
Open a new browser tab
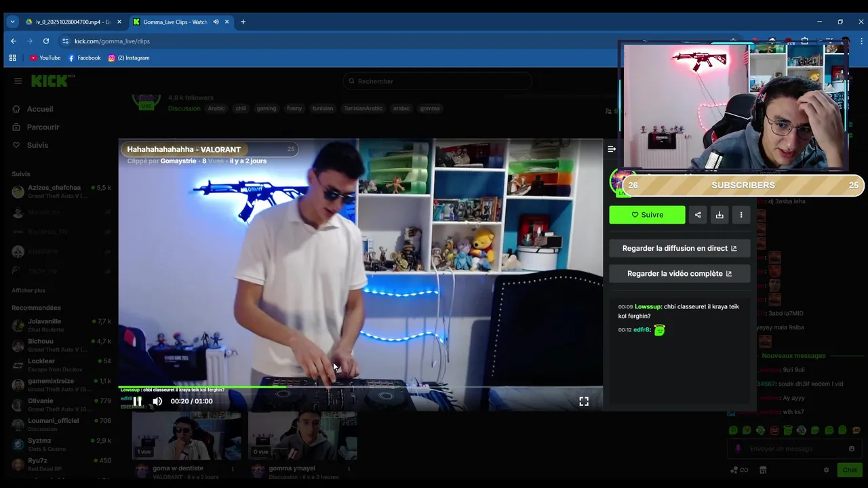243,22
